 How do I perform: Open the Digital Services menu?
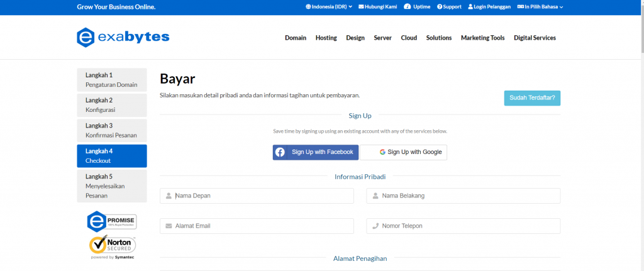[535, 38]
